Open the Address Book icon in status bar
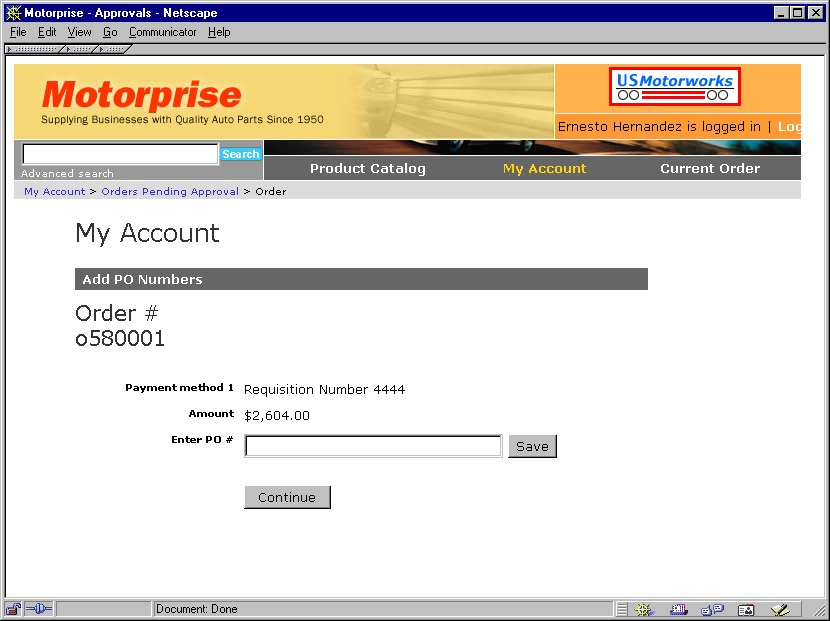The image size is (830, 621). coord(746,609)
